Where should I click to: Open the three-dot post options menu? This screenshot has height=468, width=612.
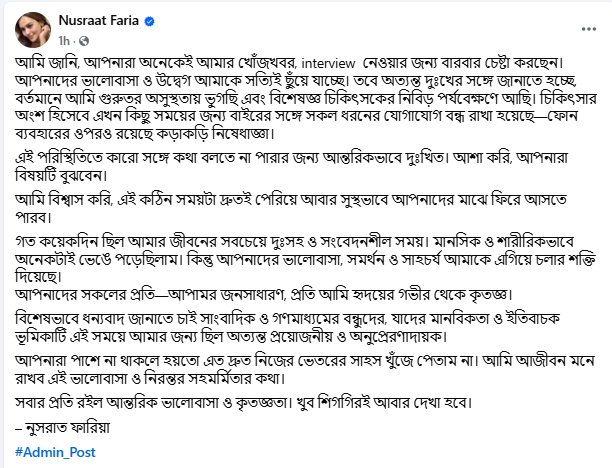pyautogui.click(x=589, y=29)
